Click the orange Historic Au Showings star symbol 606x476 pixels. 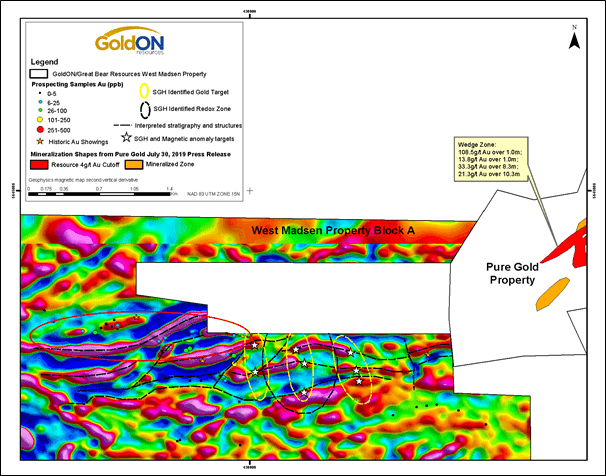[x=40, y=141]
